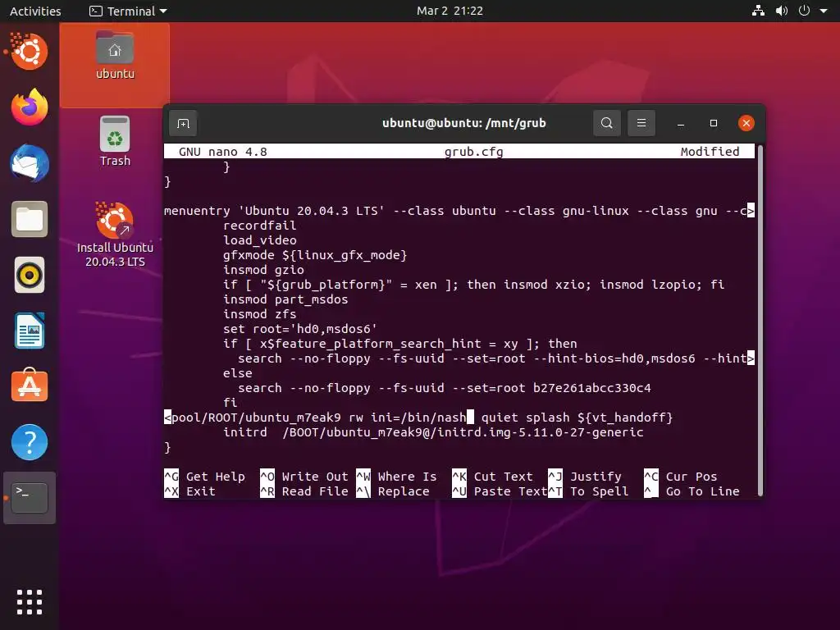Click the --hint-bios=hd0,msdos6 text
Screen dimensions: 840x630
tap(614, 358)
